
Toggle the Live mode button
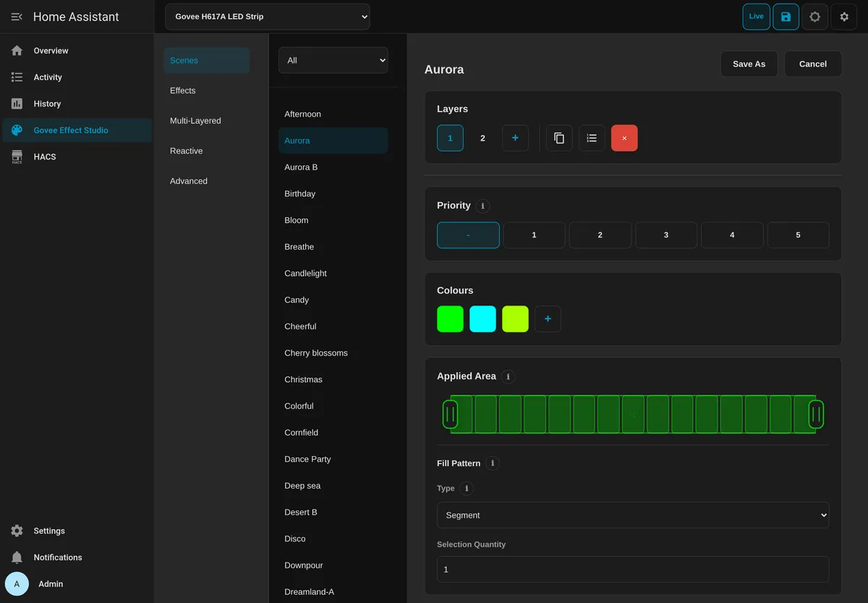click(756, 17)
